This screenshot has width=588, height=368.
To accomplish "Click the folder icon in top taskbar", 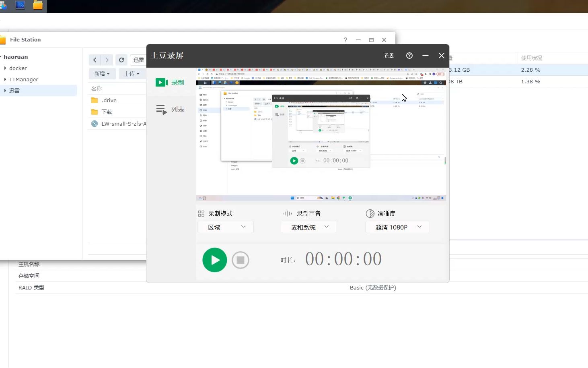I will pyautogui.click(x=38, y=5).
